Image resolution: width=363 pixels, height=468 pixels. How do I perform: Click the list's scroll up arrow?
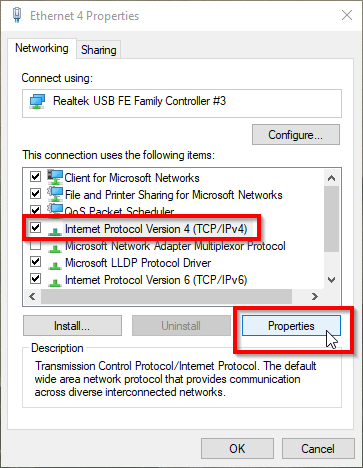coord(332,178)
